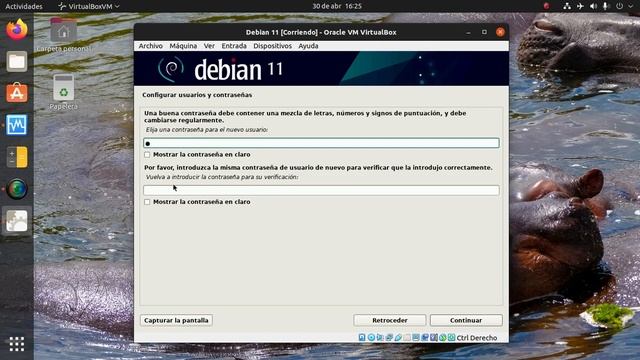This screenshot has width=640, height=360.
Task: Click the Debian 11 [Corriendo] window title
Action: click(321, 32)
